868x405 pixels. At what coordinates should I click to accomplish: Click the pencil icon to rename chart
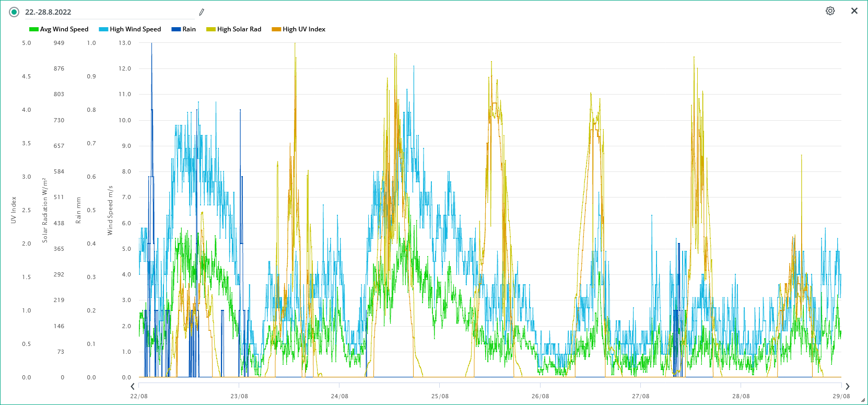(x=202, y=12)
